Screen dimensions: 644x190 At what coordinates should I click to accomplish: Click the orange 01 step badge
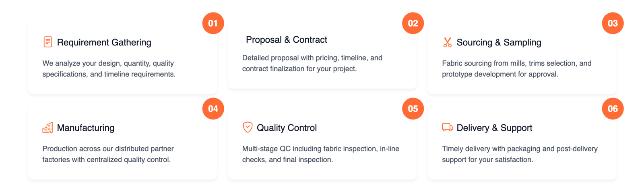(x=213, y=23)
